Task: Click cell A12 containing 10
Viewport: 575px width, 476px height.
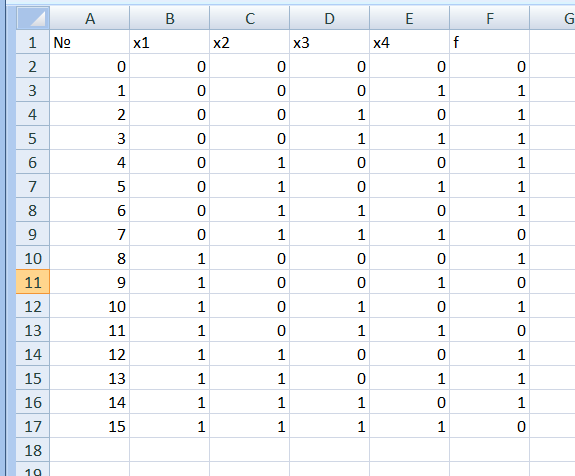Action: (x=90, y=306)
